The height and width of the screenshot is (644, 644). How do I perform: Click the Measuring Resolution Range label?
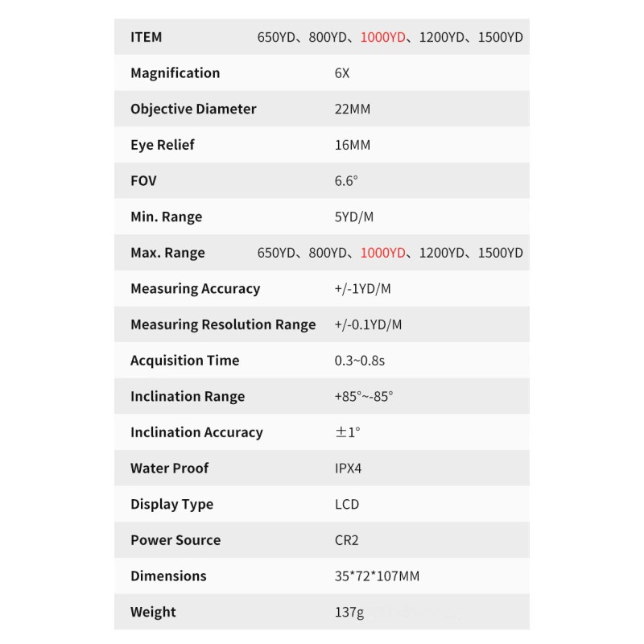pos(223,324)
